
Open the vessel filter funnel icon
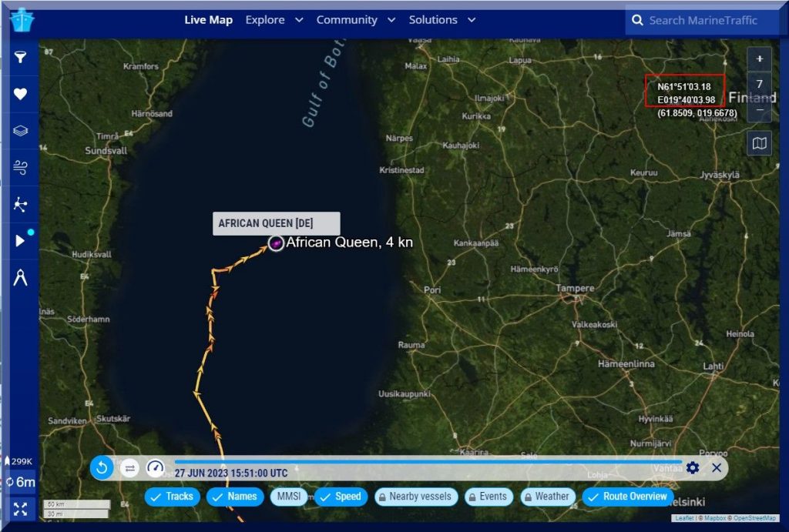(x=21, y=58)
